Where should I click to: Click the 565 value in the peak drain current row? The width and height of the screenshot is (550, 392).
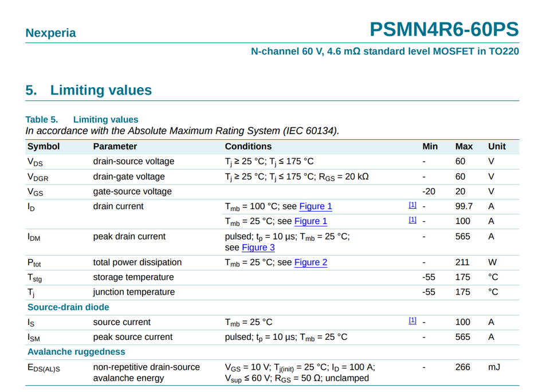pyautogui.click(x=462, y=237)
